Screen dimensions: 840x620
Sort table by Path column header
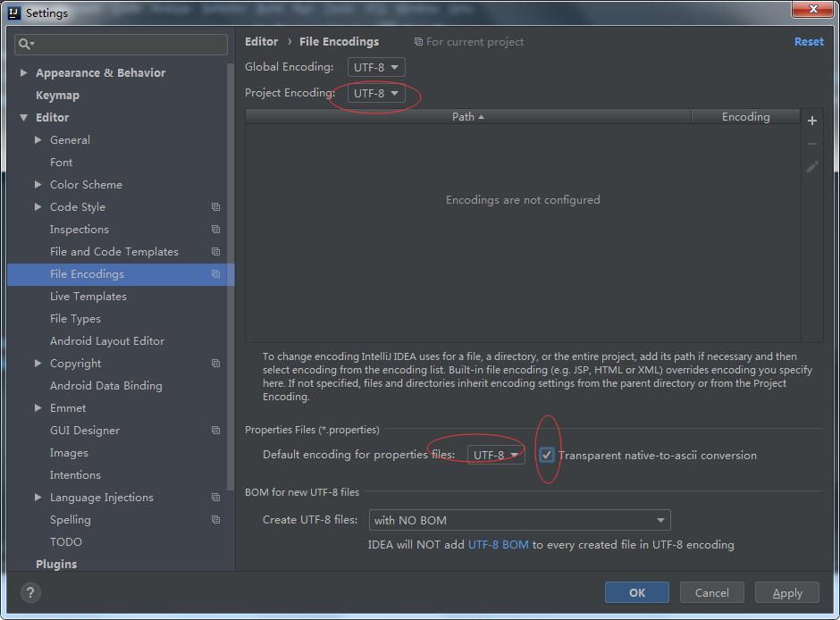coord(467,117)
